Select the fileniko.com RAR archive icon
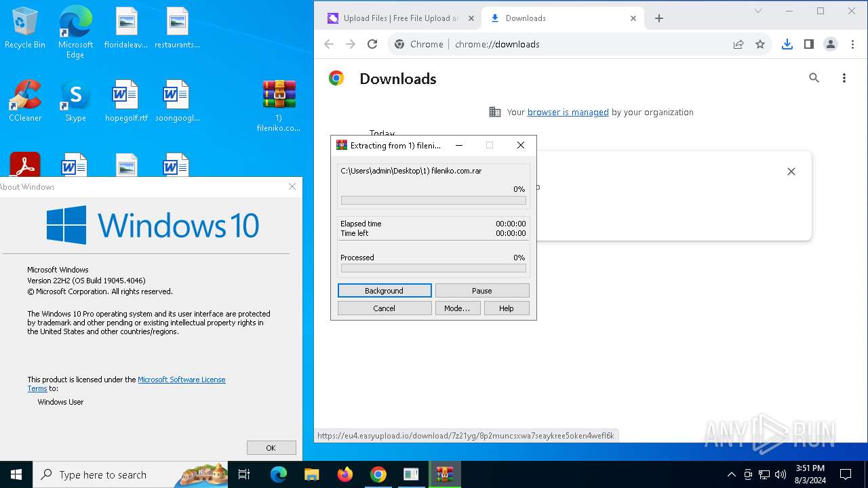 [x=279, y=106]
